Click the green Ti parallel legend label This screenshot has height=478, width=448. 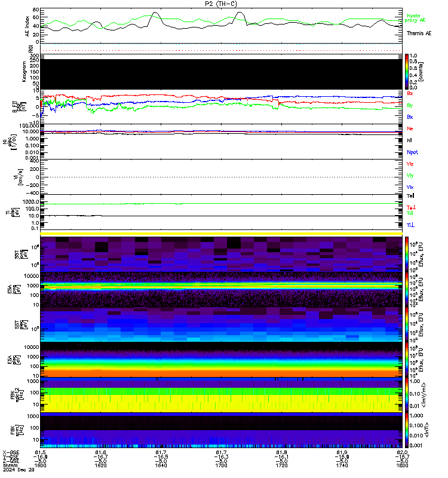(x=410, y=213)
